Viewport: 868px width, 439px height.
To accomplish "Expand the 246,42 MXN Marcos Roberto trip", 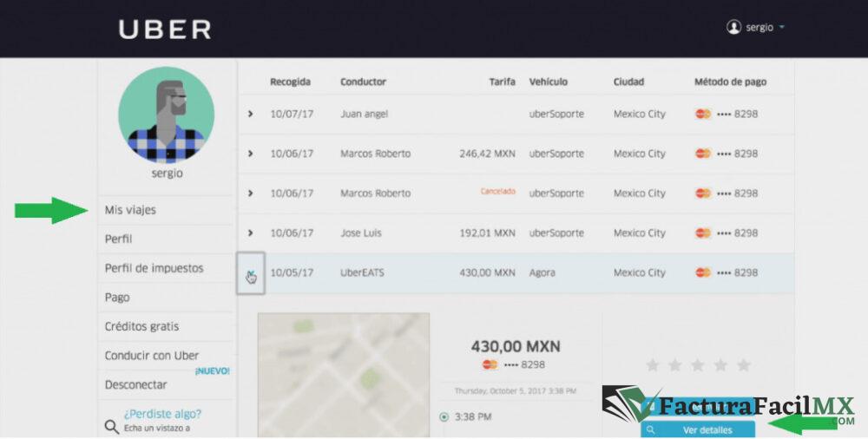I will coord(250,154).
